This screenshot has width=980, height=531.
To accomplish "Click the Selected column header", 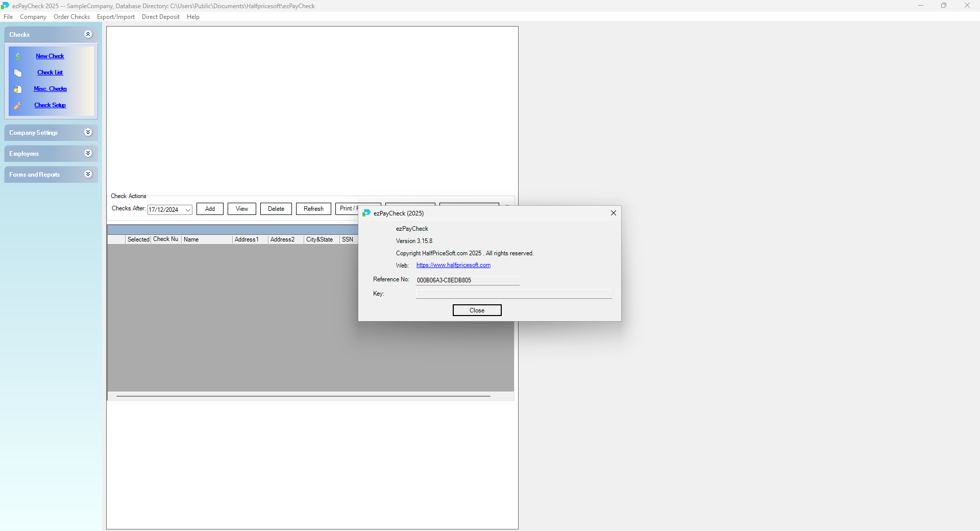I will (138, 239).
